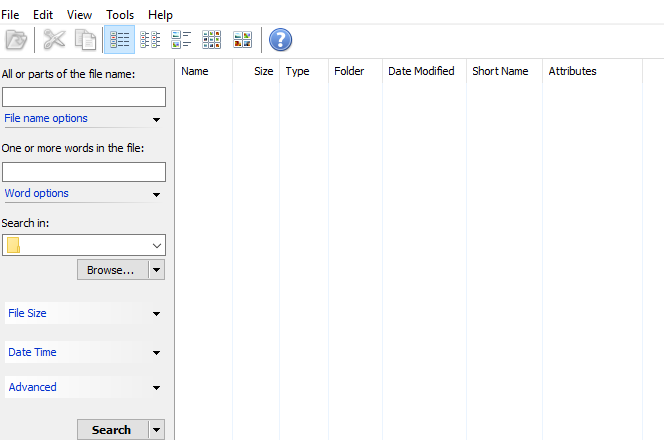Select the details list view icon
Viewport: 664px width, 440px height.
[119, 40]
